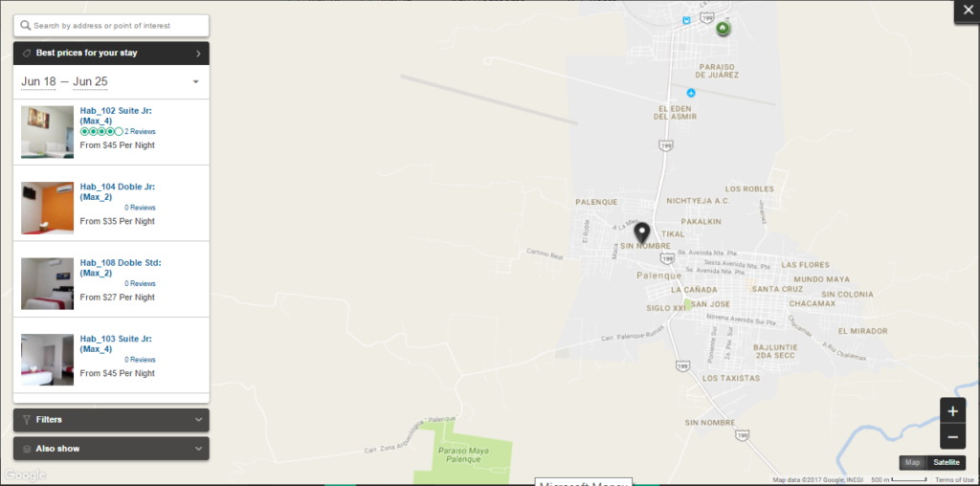This screenshot has height=486, width=980.
Task: Open the Terms of Use link
Action: [954, 479]
